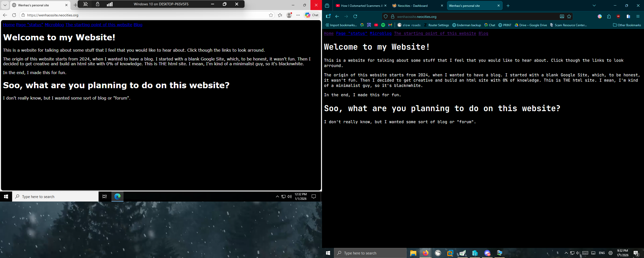Bookmark this page with Firefox star icon
The height and width of the screenshot is (258, 644).
(569, 16)
